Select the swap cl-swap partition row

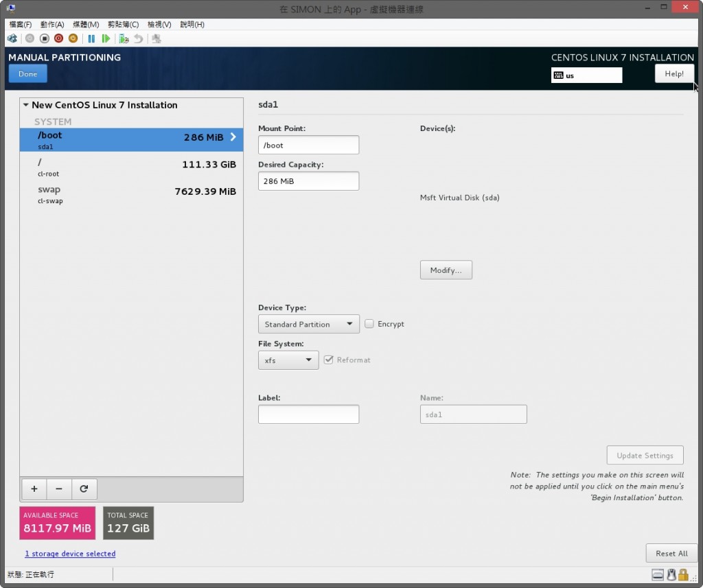(x=131, y=194)
